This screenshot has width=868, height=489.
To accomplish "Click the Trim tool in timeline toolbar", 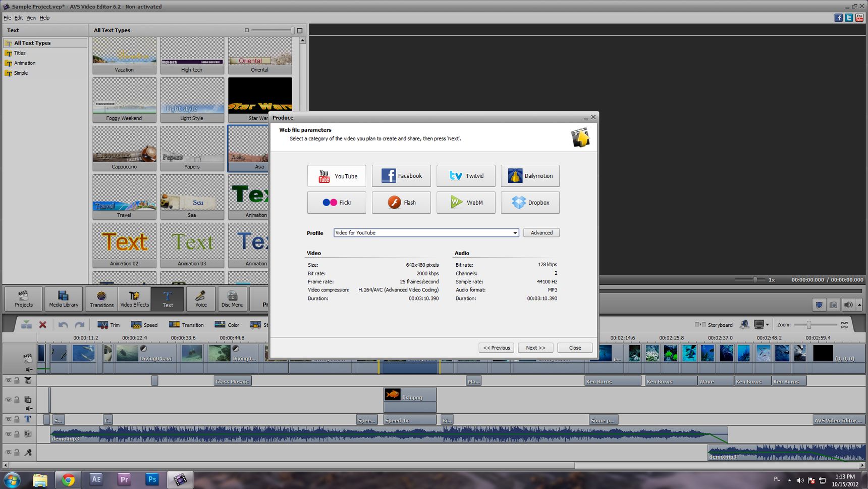I will 108,325.
